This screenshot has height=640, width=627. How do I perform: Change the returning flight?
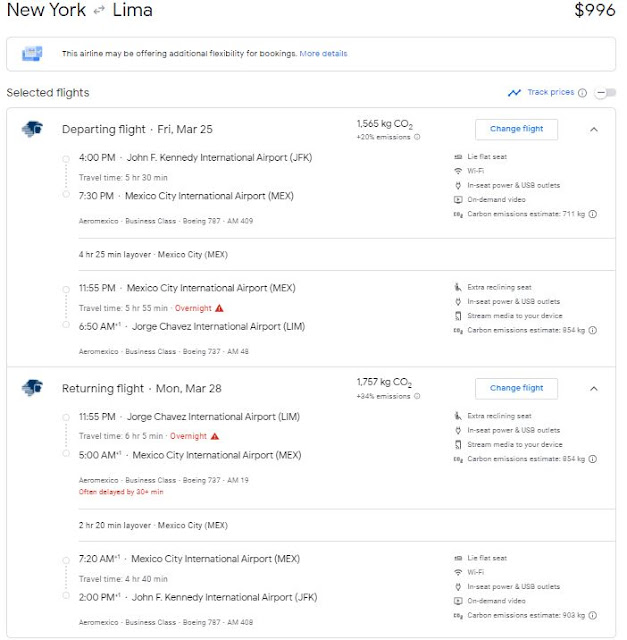[516, 388]
